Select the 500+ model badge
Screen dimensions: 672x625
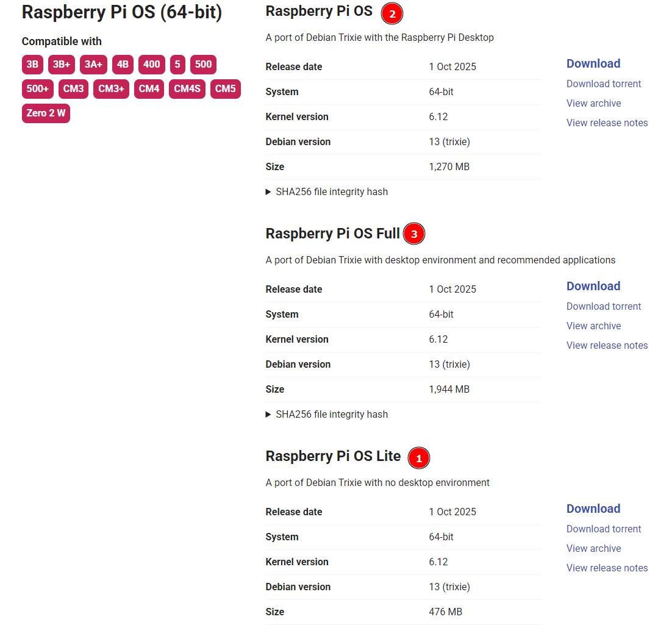tap(37, 88)
